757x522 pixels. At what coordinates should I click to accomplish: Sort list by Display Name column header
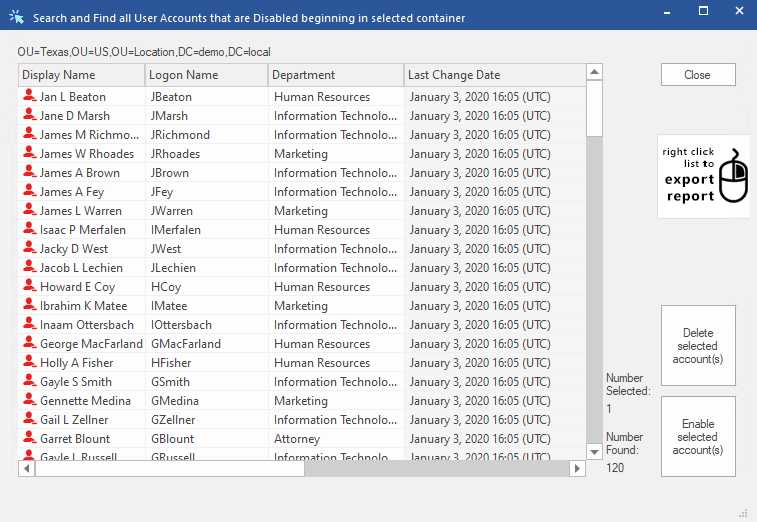(81, 75)
